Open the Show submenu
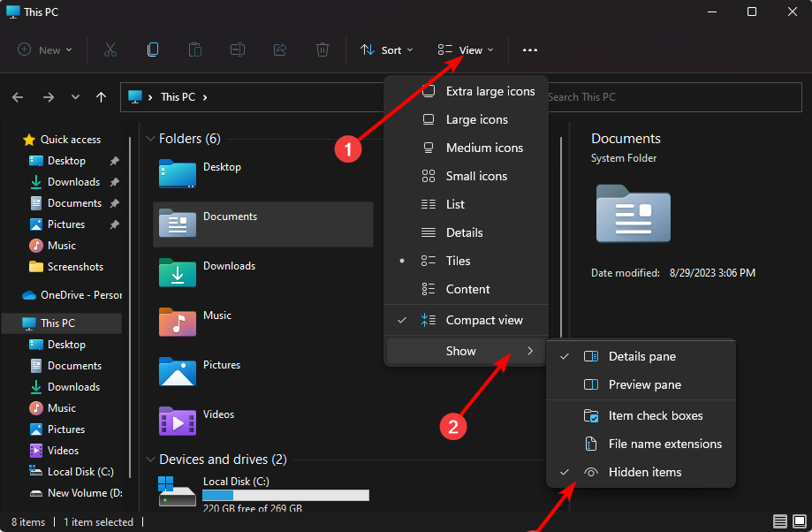 [x=461, y=351]
